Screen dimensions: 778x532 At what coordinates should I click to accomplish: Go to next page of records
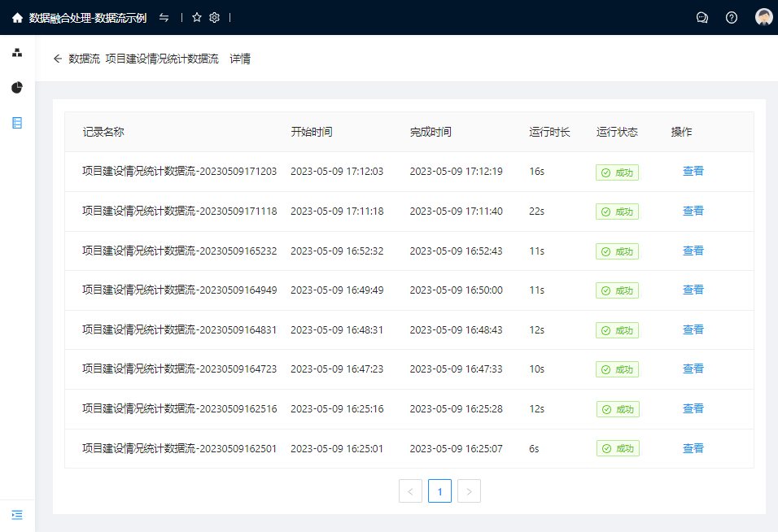(x=469, y=491)
